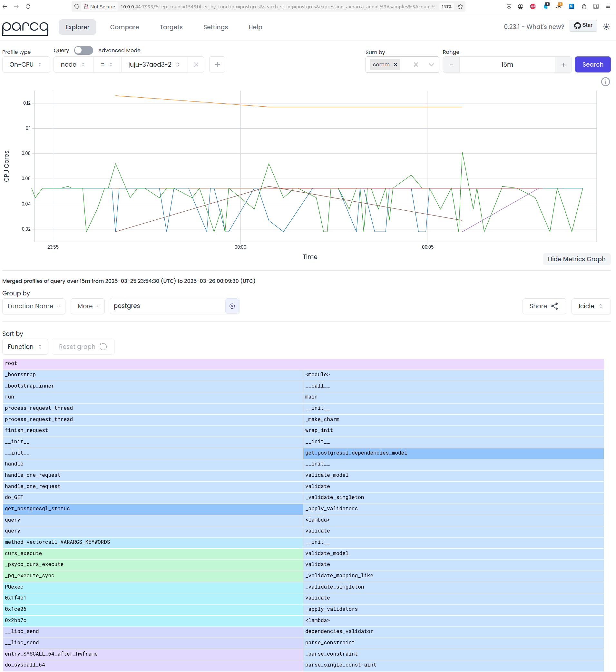Remove the node matcher using the X icon

[x=196, y=64]
